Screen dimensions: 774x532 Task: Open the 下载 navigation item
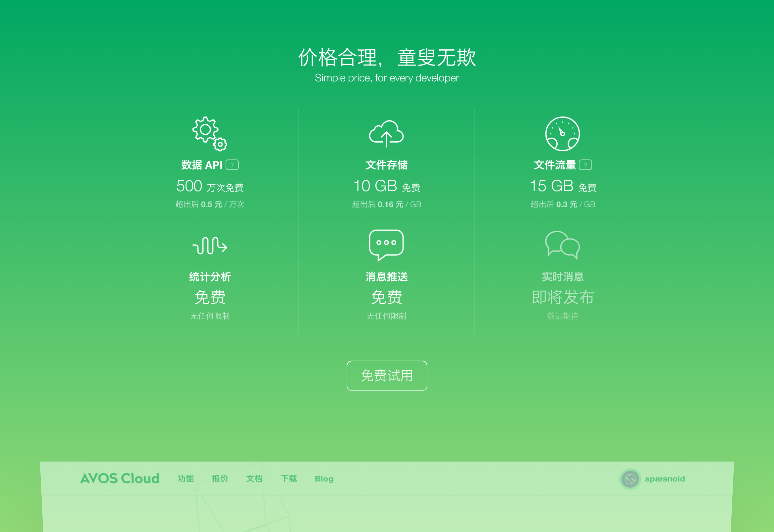pyautogui.click(x=288, y=479)
